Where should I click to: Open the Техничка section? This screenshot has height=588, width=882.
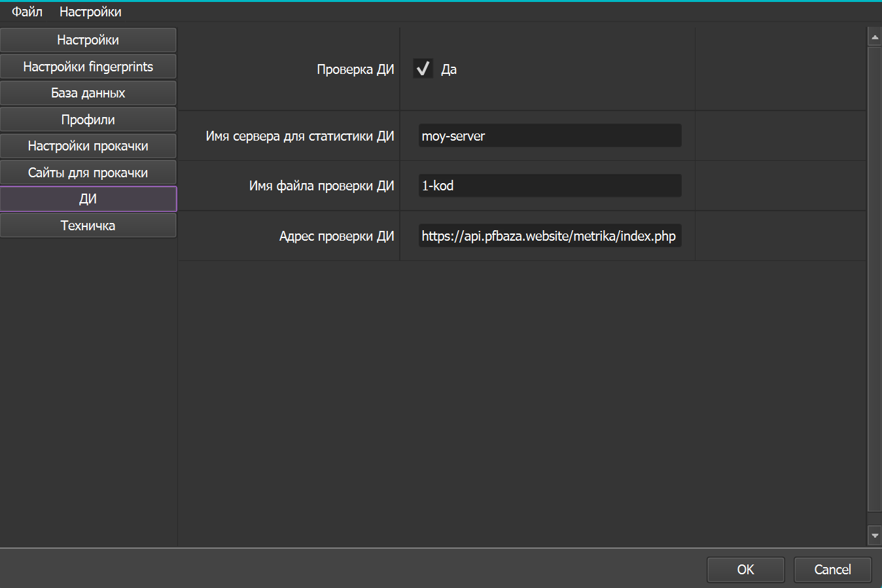88,226
